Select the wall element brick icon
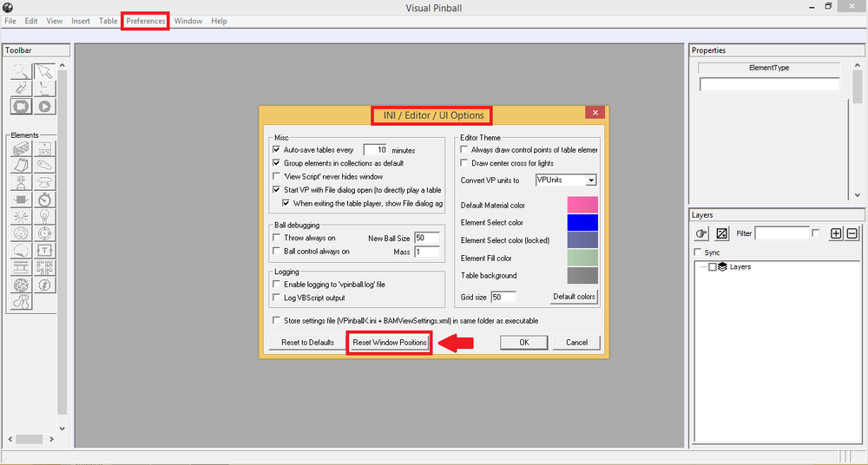Viewport: 868px width, 465px height. 21,149
